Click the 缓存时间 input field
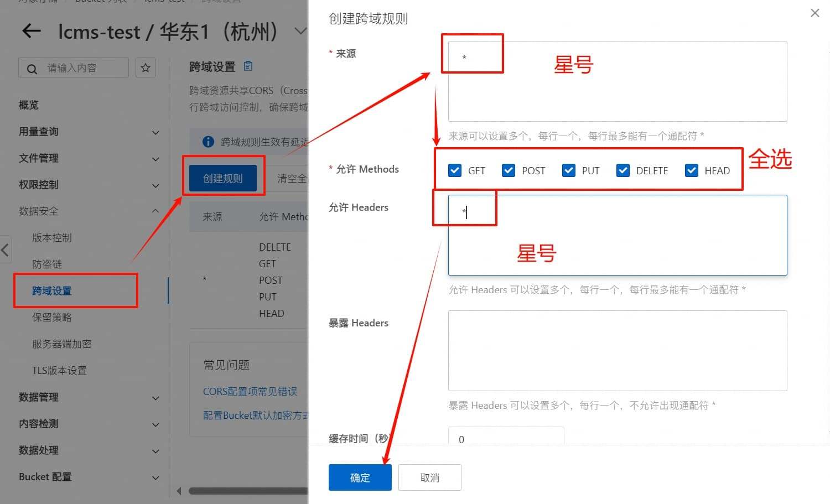 (x=506, y=437)
